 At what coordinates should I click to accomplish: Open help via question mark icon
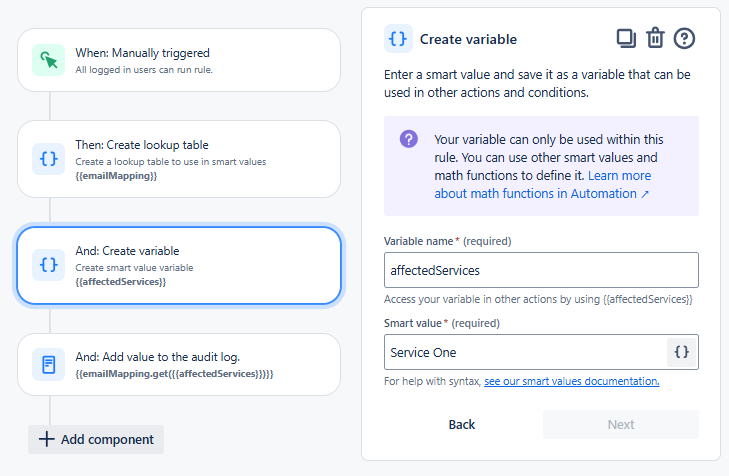[x=684, y=39]
